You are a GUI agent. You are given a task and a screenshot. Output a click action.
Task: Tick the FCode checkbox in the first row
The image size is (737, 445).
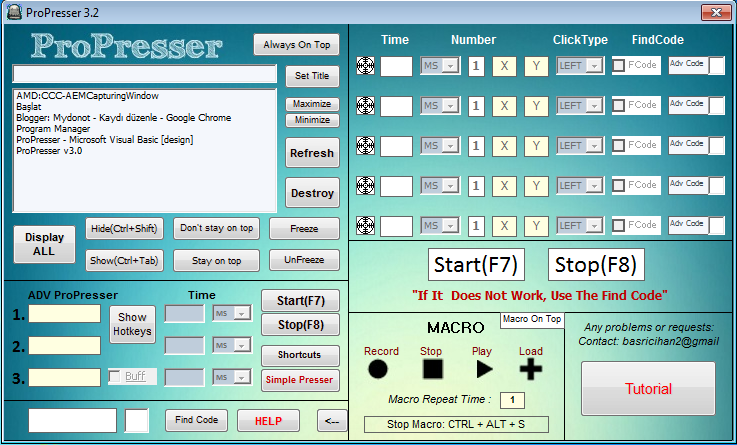(619, 65)
